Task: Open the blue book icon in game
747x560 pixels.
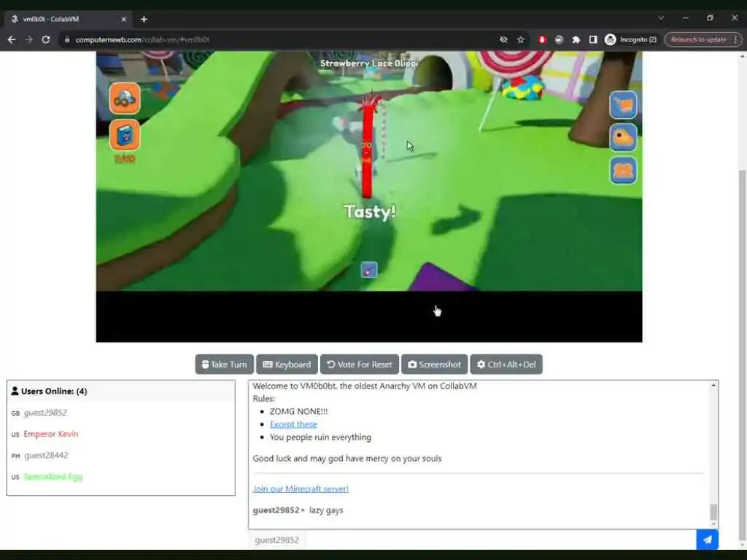Action: (125, 135)
